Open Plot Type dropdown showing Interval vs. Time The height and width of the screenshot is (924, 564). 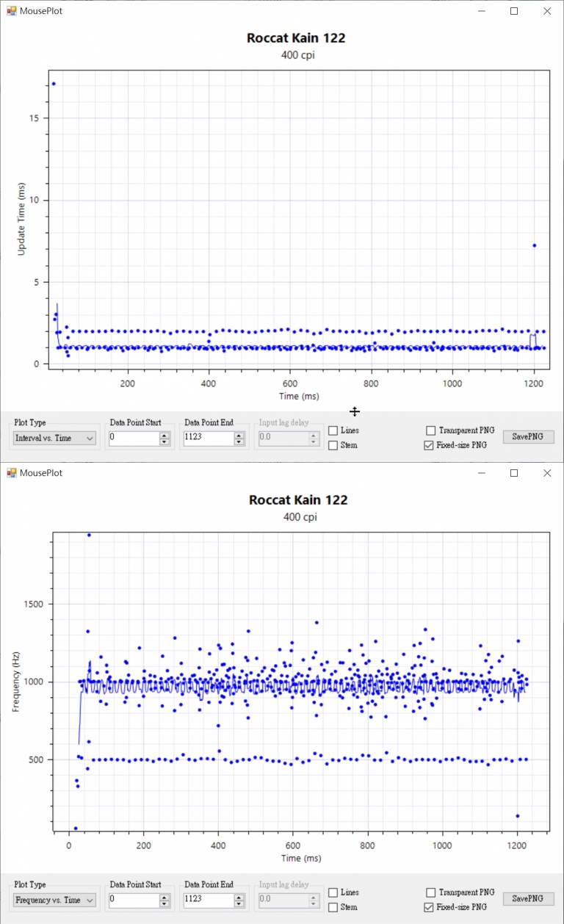click(x=54, y=438)
